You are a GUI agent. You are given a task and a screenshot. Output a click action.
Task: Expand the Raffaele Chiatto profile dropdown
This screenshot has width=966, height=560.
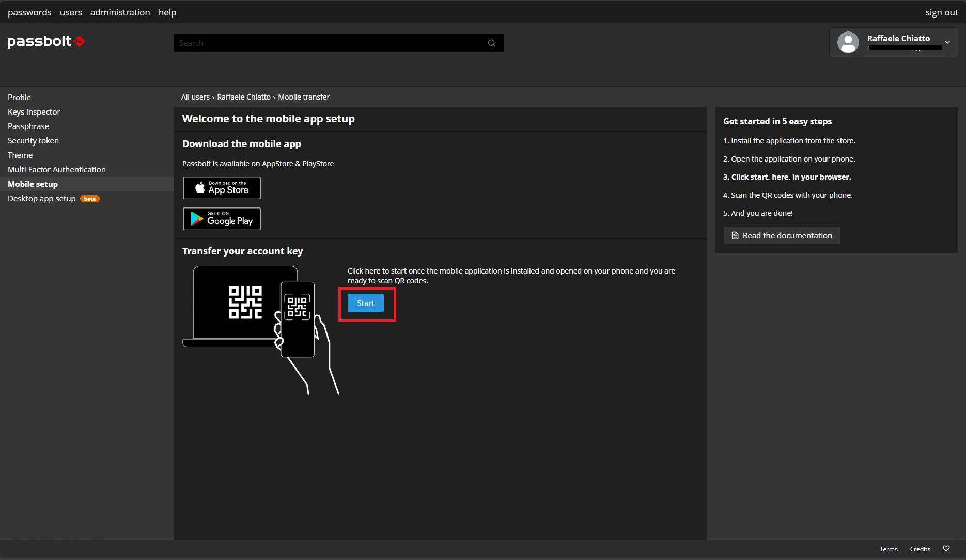[x=947, y=42]
